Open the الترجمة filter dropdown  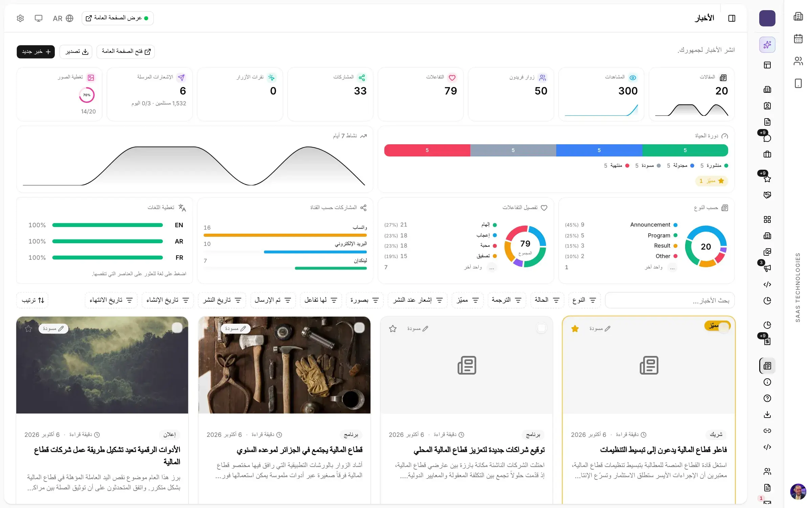click(507, 300)
